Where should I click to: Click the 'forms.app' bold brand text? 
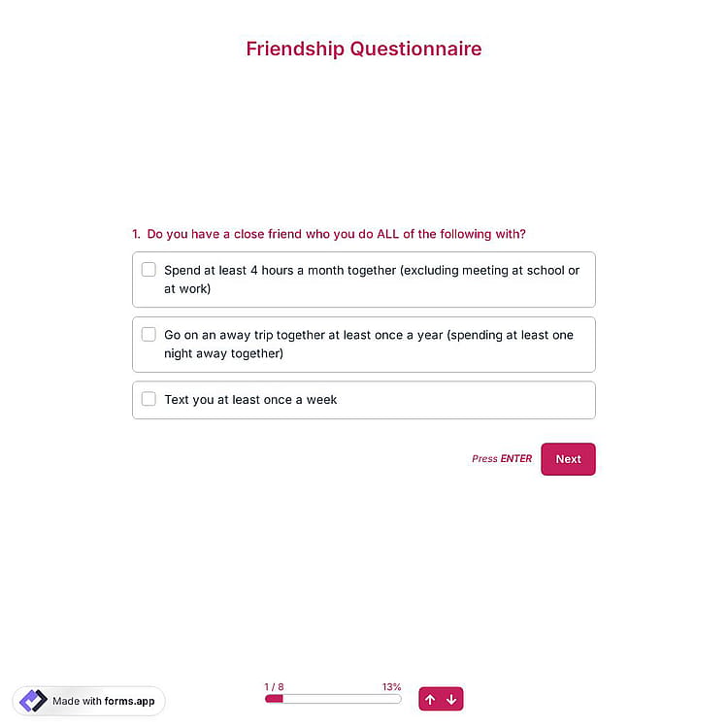129,701
